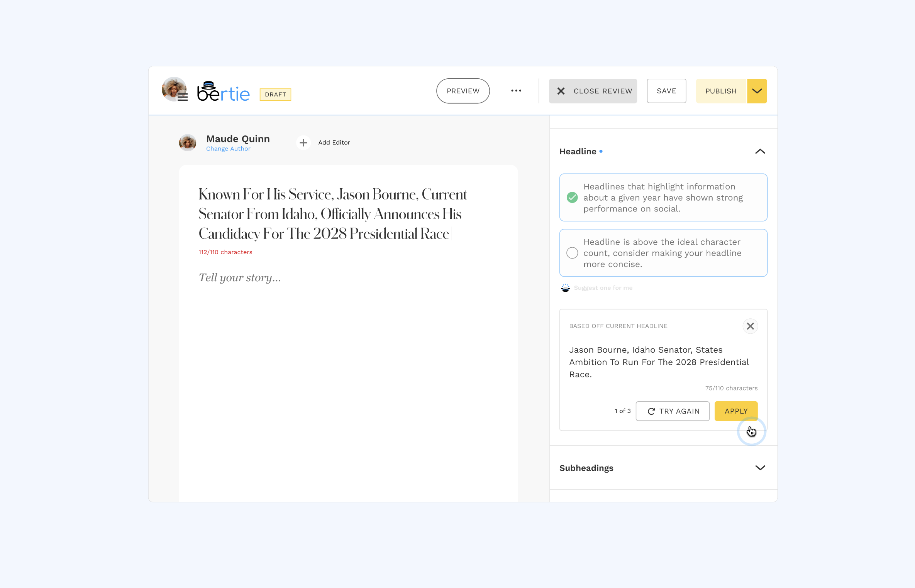Apply the suggested headline
Screen dimensions: 915x588
[x=736, y=411]
